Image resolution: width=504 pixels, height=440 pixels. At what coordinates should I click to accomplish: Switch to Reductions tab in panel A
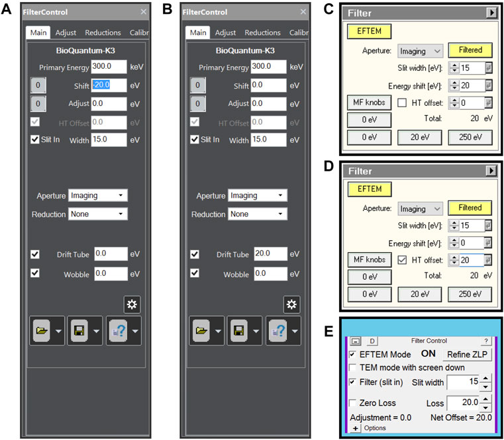pos(103,33)
